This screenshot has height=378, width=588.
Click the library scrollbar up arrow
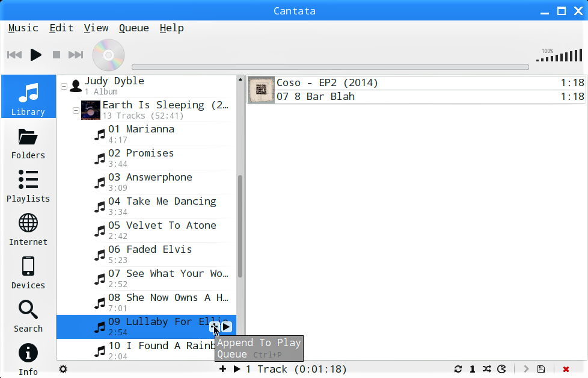coord(240,79)
